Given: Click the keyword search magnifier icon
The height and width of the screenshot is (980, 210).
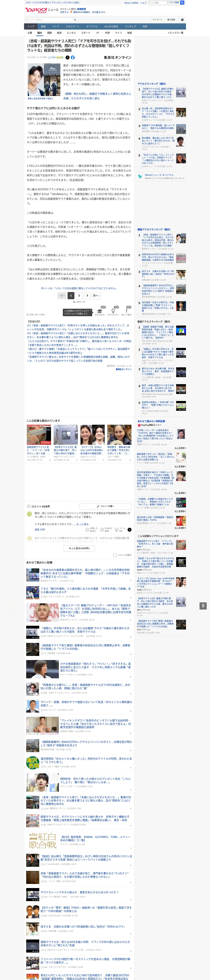Looking at the screenshot, I should click(x=75, y=19).
